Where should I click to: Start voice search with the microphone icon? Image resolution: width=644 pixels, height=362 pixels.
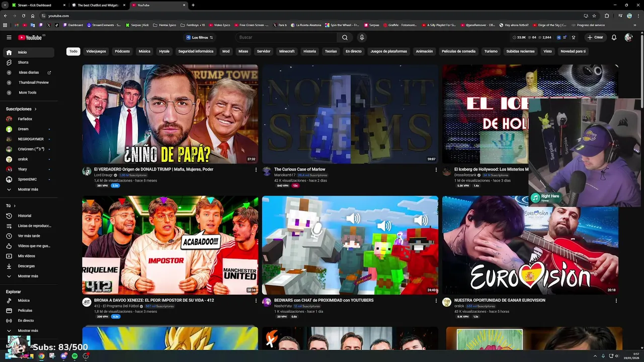pos(361,37)
